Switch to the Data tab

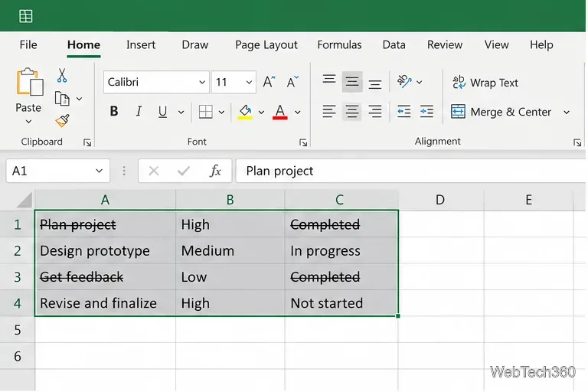point(394,44)
